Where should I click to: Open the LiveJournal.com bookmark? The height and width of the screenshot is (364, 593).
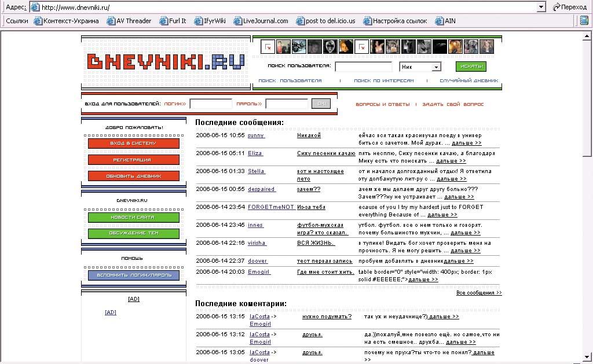261,21
